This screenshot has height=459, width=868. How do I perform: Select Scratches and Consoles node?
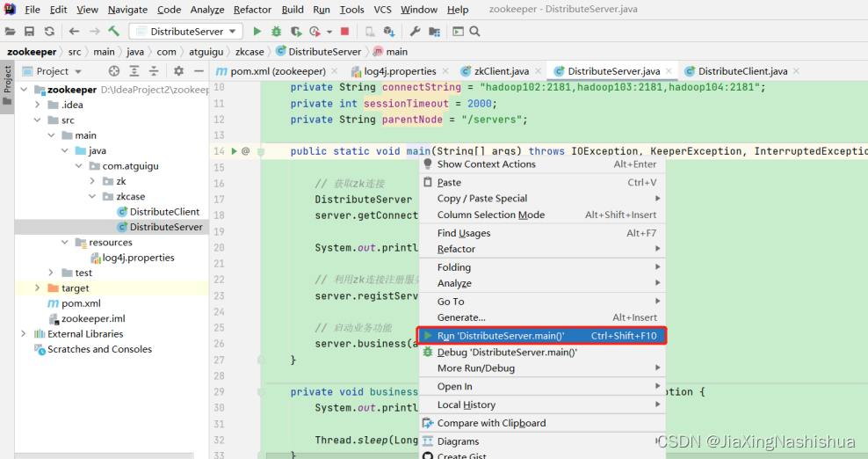99,349
